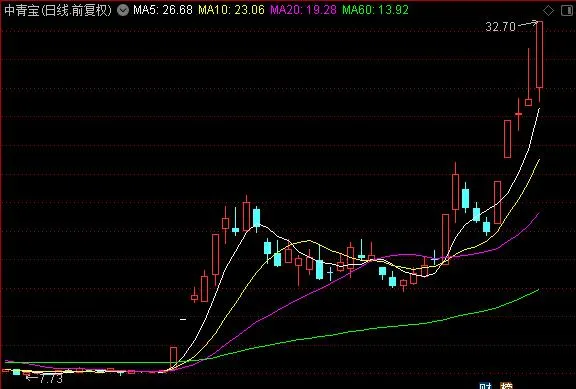Viewport: 576px width, 389px height.
Task: Toggle the side panel layout icon
Action: click(x=567, y=11)
